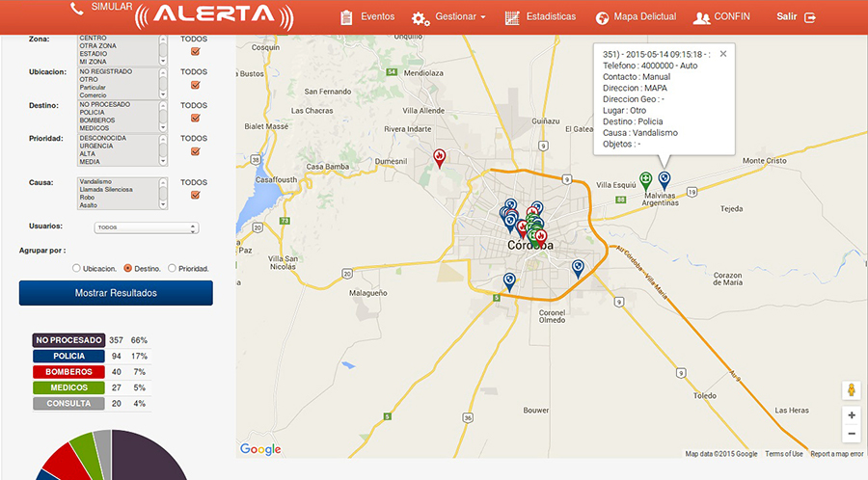Select the Street View pegman icon
This screenshot has height=480, width=868.
(x=852, y=389)
